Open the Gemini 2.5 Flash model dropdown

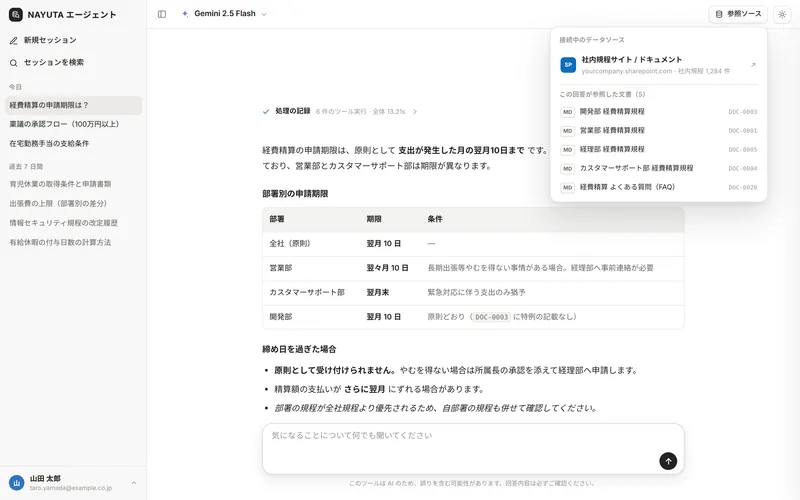(x=224, y=14)
